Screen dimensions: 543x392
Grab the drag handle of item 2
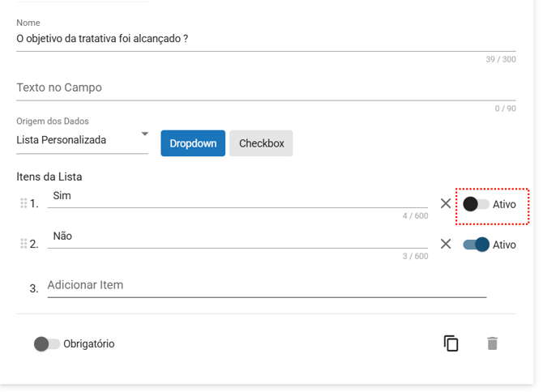coord(24,244)
